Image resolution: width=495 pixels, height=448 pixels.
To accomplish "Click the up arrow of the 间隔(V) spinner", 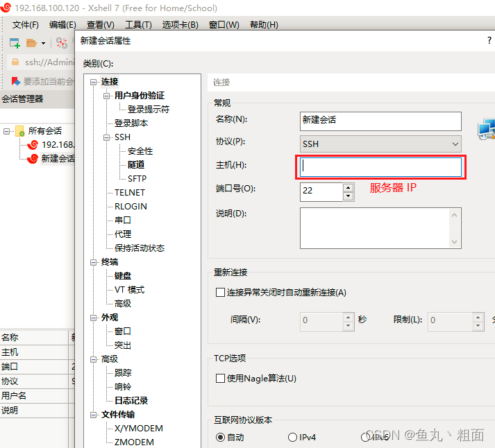I will pyautogui.click(x=349, y=317).
